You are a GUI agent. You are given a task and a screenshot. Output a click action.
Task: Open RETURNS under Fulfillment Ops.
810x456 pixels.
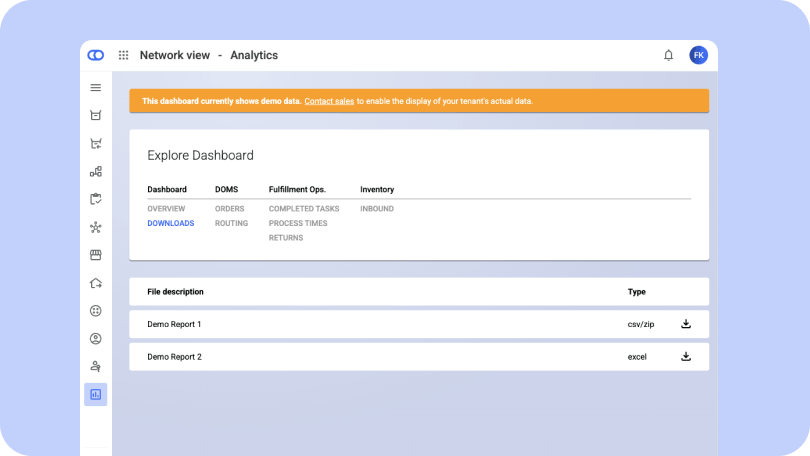point(286,238)
